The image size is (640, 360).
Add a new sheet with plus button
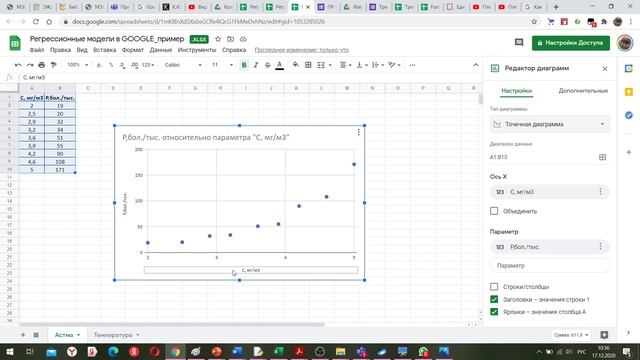click(23, 335)
